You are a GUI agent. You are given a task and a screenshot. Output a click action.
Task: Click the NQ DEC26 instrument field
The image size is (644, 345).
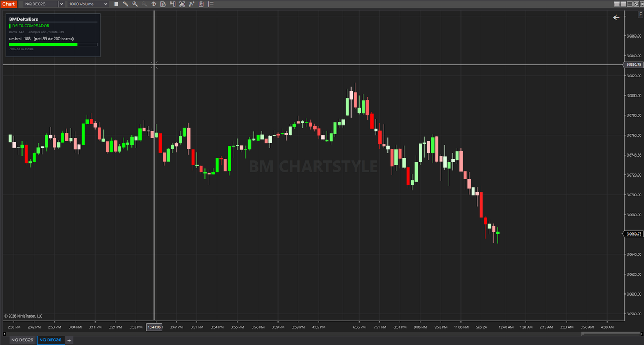[x=40, y=4]
